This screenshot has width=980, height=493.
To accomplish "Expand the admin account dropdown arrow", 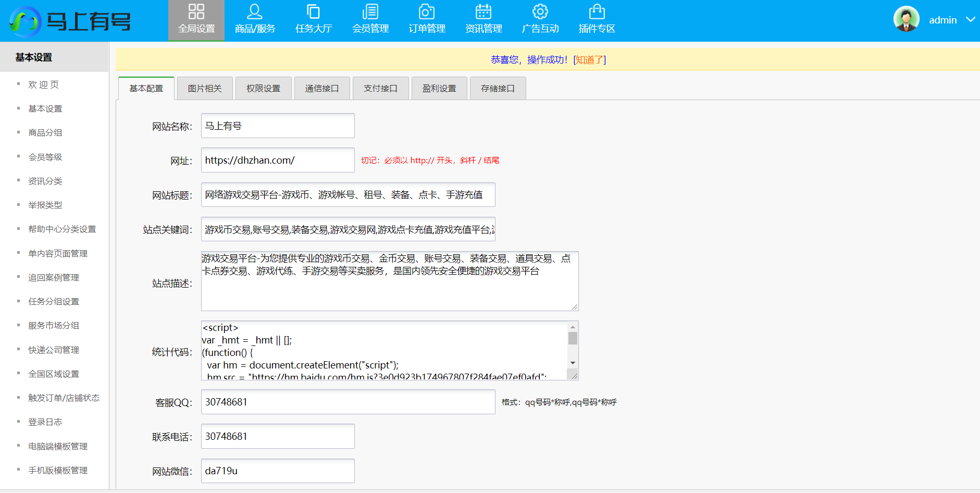I will (970, 20).
